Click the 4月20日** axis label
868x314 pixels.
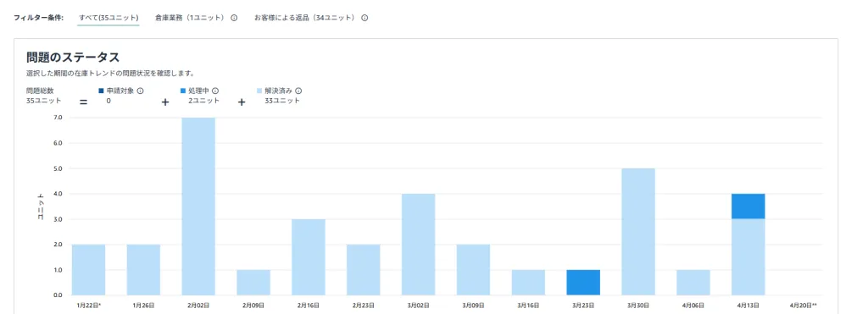click(x=804, y=305)
